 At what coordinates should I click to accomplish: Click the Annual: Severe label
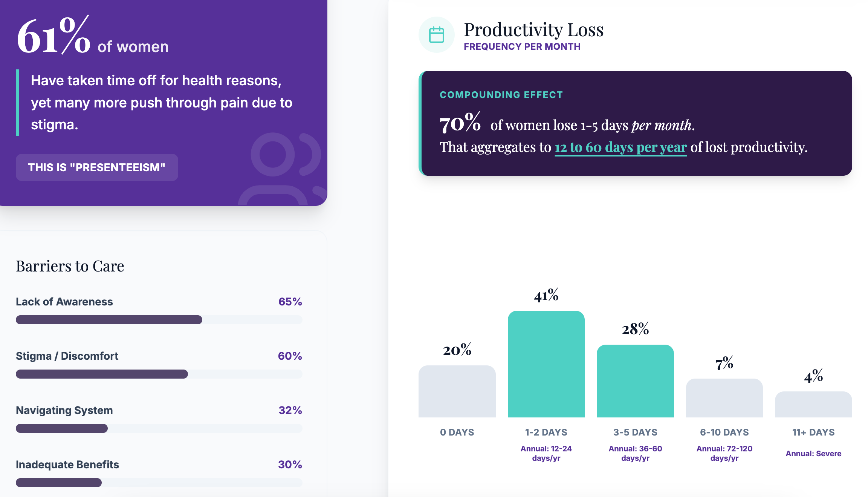pos(813,454)
